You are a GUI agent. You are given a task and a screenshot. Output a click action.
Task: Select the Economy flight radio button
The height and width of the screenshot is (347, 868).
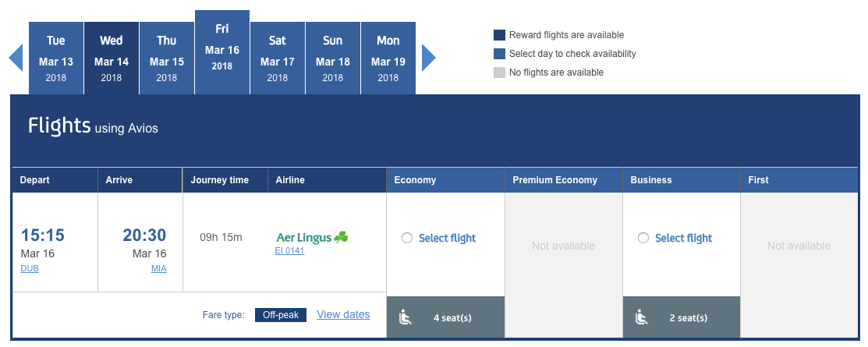pos(407,239)
